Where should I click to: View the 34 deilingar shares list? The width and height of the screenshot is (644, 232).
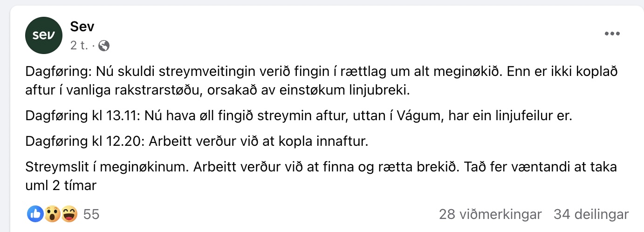(x=591, y=214)
